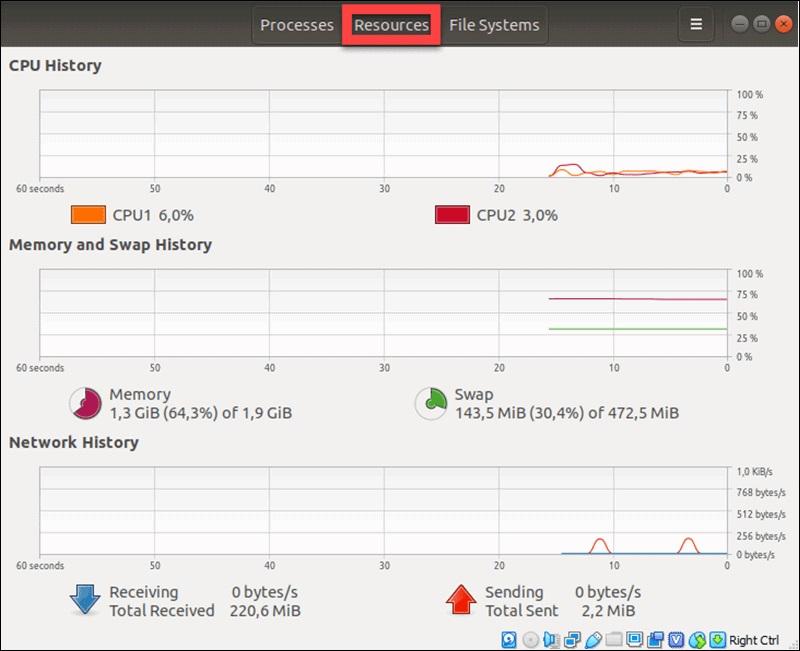Click the CPU2 3,0% label

[x=517, y=215]
